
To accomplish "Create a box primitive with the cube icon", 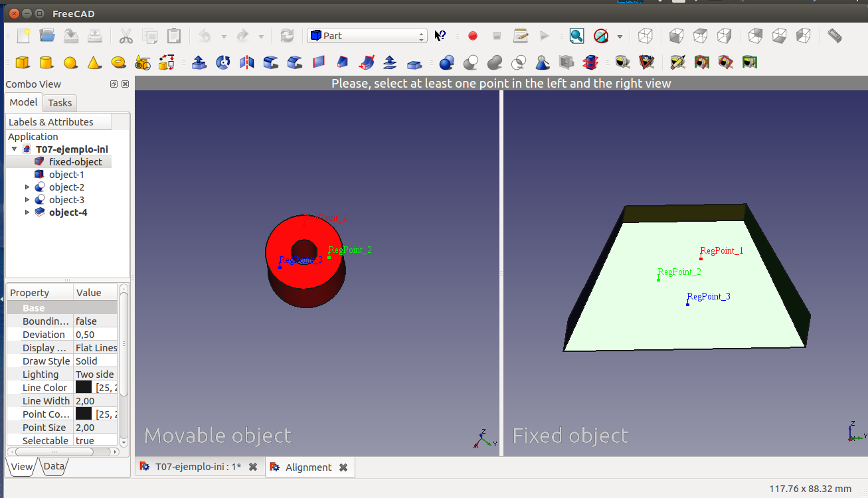I will pyautogui.click(x=23, y=62).
